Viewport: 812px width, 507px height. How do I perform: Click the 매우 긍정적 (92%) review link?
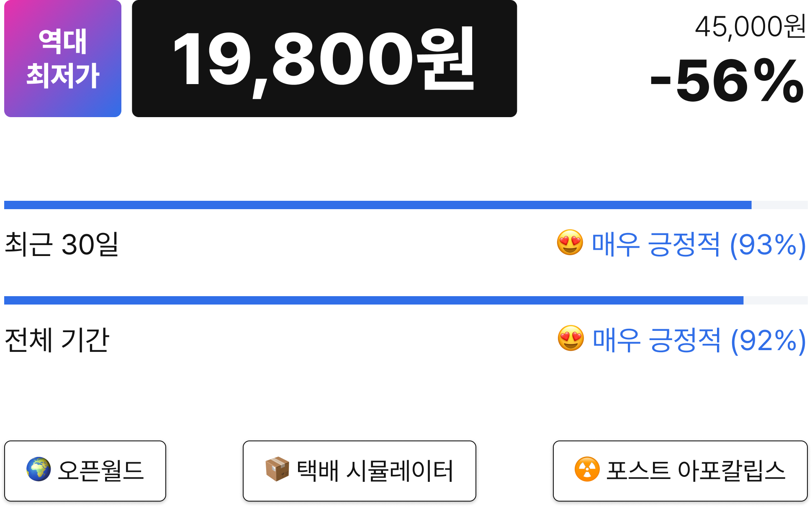pos(699,341)
